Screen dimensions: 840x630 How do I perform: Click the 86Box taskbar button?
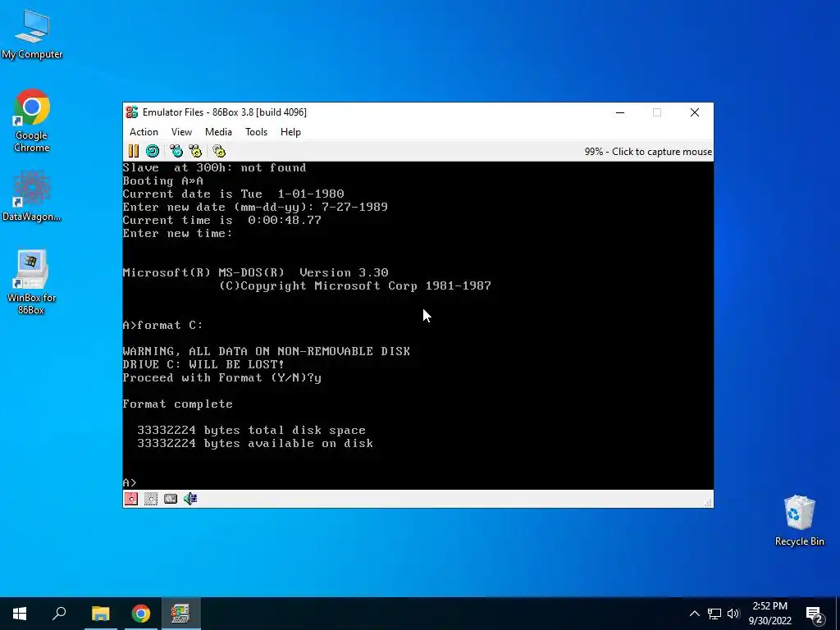(x=180, y=614)
